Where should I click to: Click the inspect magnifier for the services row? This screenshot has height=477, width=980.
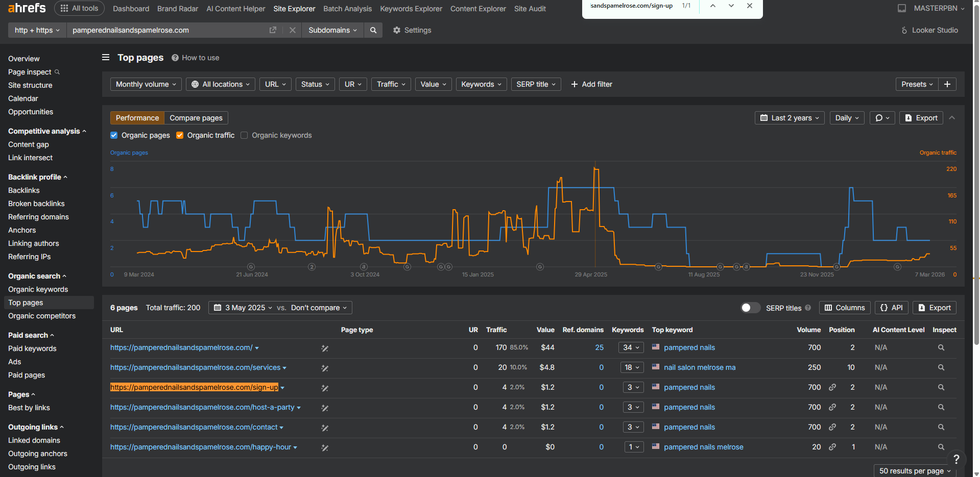[x=941, y=367]
